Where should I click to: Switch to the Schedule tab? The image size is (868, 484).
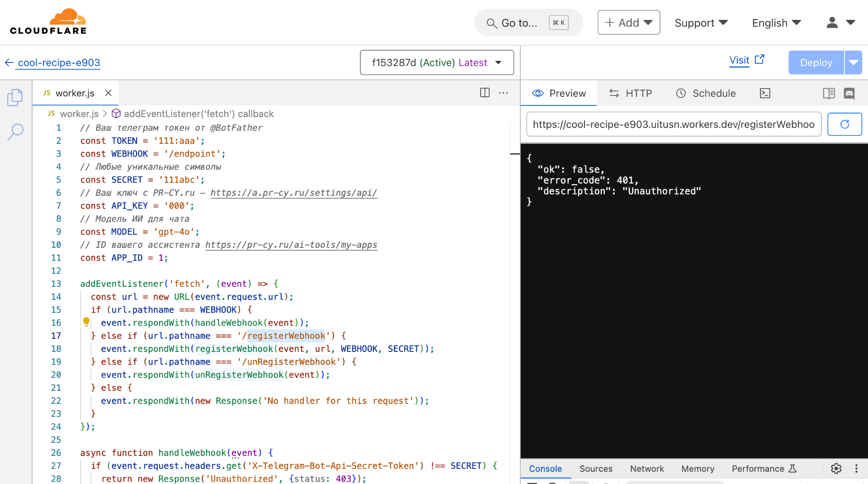click(706, 93)
